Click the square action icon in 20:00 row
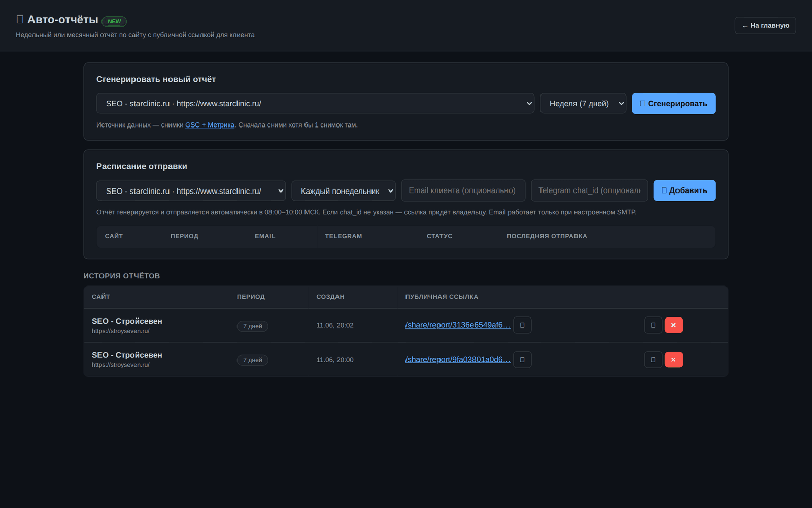The image size is (812, 508). (x=653, y=360)
